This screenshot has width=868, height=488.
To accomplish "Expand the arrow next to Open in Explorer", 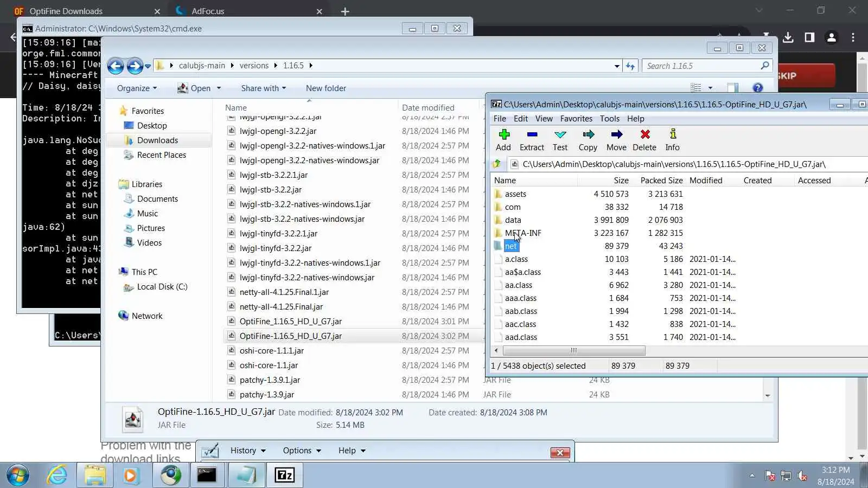I will click(x=219, y=88).
